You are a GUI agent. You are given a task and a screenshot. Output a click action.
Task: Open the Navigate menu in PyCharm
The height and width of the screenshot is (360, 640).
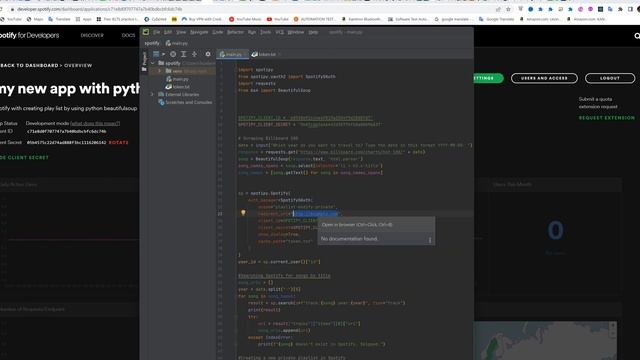199,32
